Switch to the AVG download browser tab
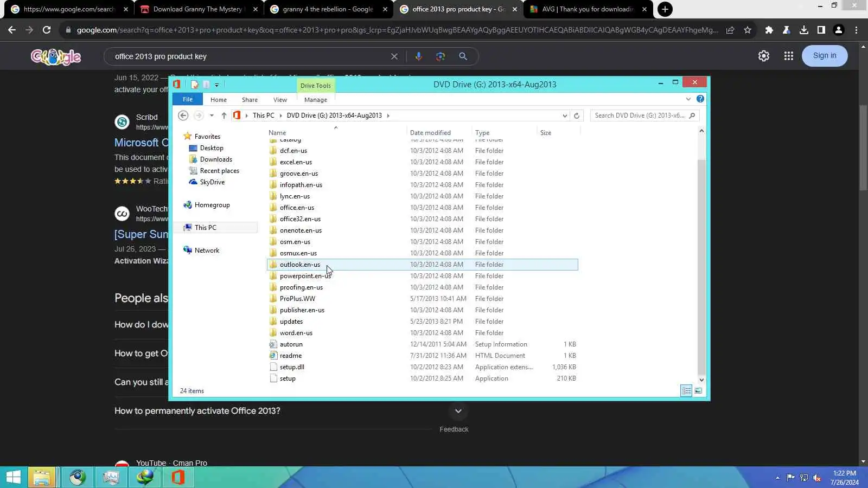This screenshot has height=488, width=868. point(588,9)
